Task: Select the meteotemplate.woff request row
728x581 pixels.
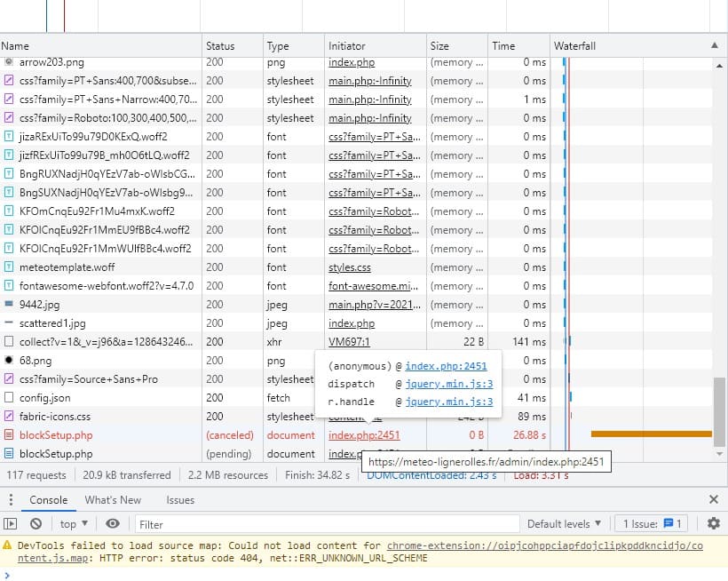Action: coord(356,267)
